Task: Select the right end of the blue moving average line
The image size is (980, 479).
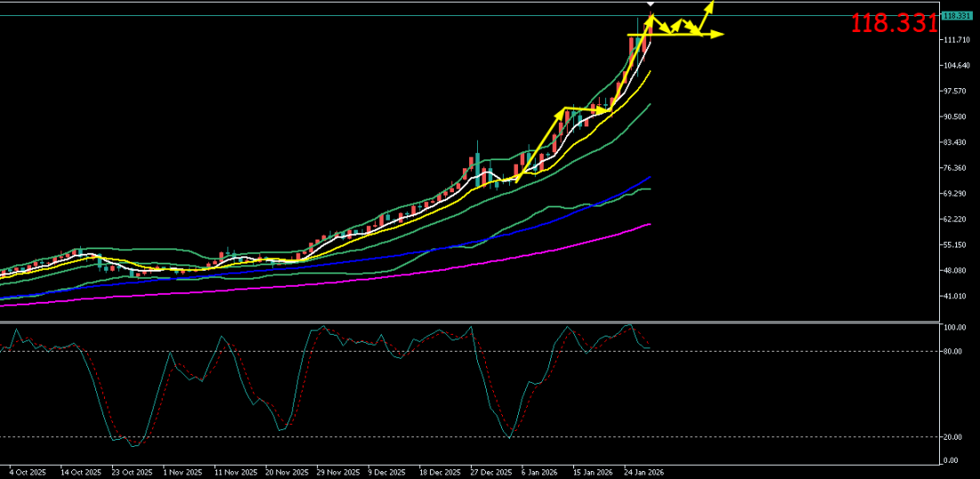Action: (x=651, y=177)
